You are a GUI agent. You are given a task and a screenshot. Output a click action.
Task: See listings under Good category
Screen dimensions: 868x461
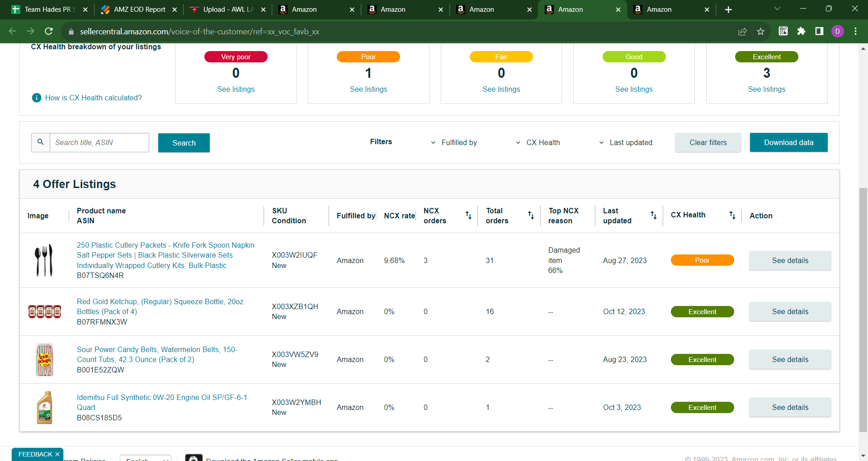point(634,89)
